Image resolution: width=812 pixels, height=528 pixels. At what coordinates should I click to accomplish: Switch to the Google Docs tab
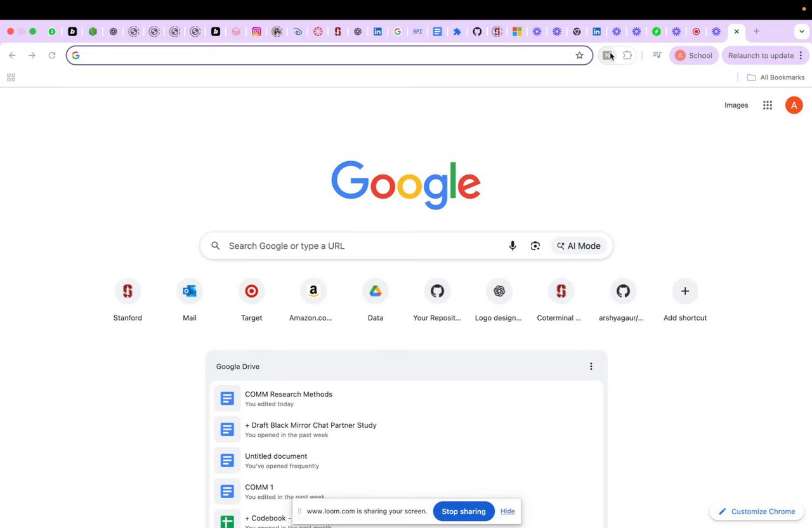click(x=437, y=31)
